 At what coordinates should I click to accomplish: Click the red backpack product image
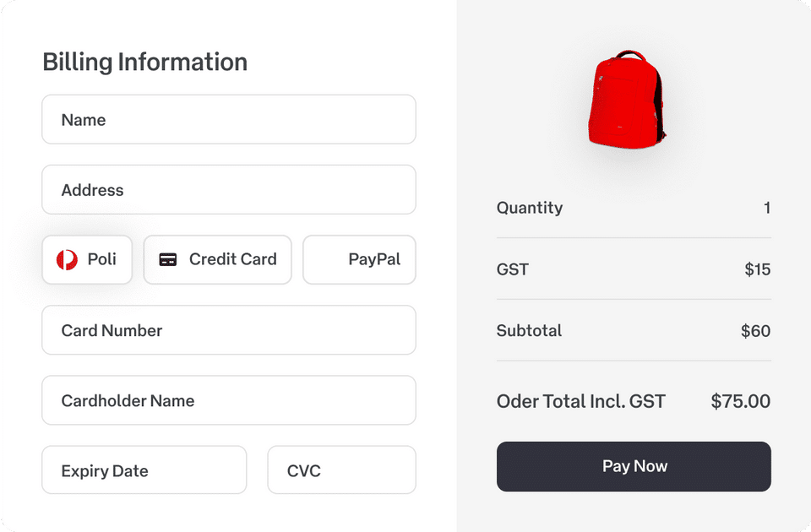coord(625,99)
